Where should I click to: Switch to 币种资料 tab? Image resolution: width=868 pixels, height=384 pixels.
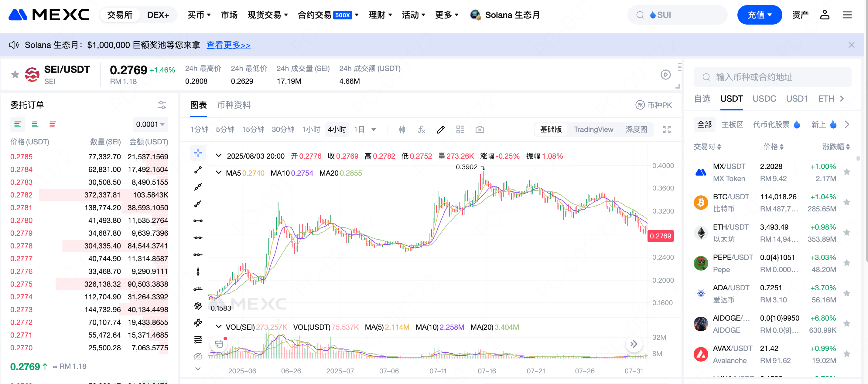[234, 105]
